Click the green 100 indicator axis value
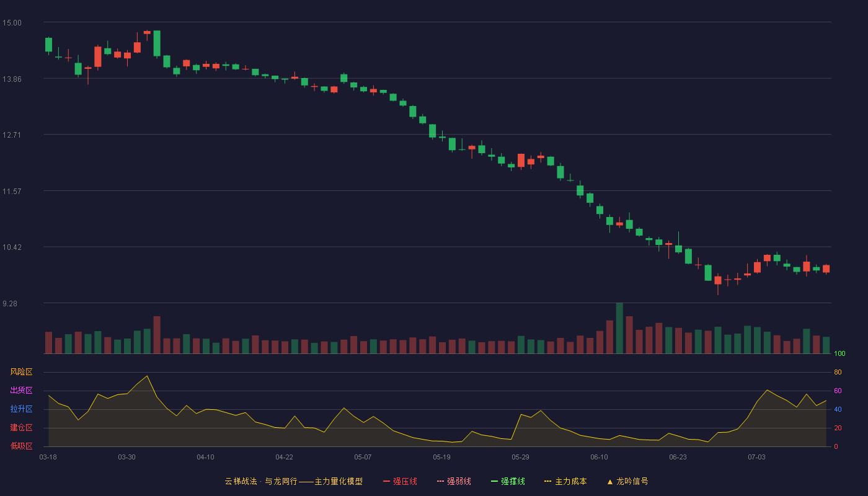The image size is (868, 496). [839, 353]
